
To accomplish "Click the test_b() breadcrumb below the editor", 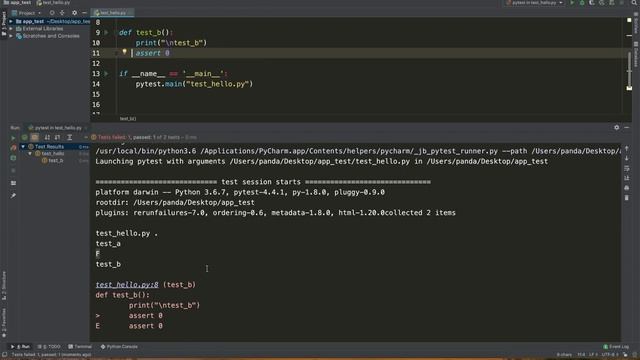I will point(128,119).
